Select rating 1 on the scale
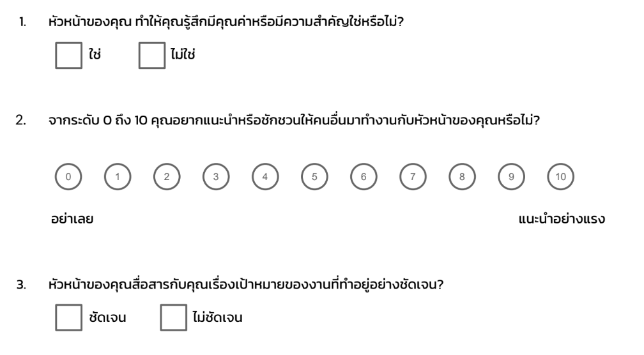The height and width of the screenshot is (355, 644). (118, 176)
